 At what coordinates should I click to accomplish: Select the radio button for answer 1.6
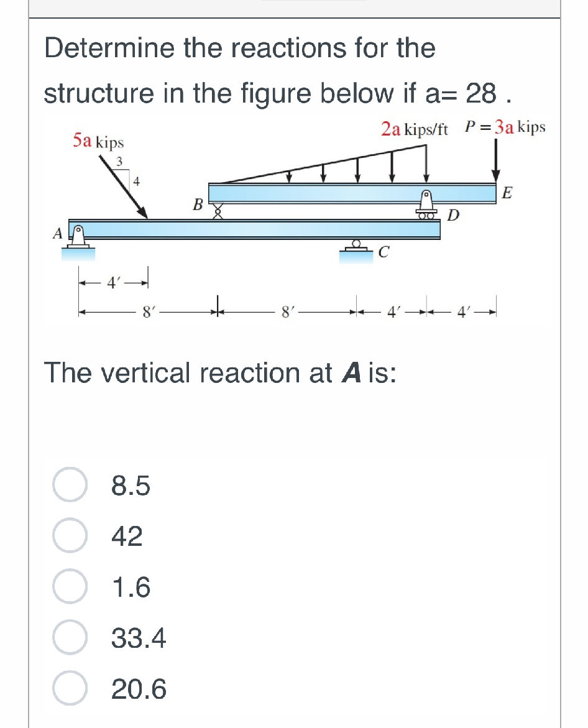click(x=71, y=584)
